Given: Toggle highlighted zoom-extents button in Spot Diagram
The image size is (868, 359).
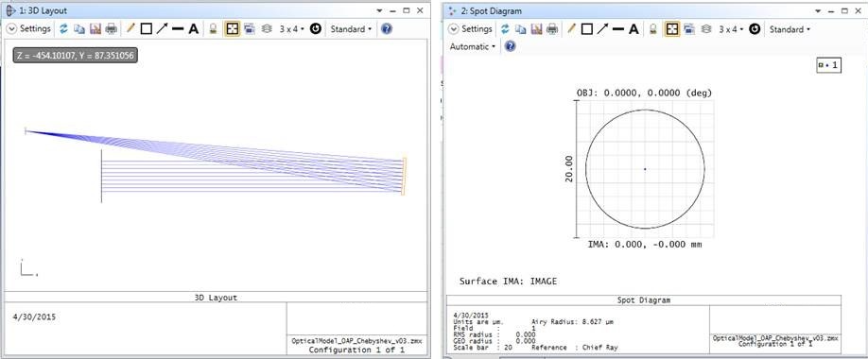Looking at the screenshot, I should pos(672,28).
